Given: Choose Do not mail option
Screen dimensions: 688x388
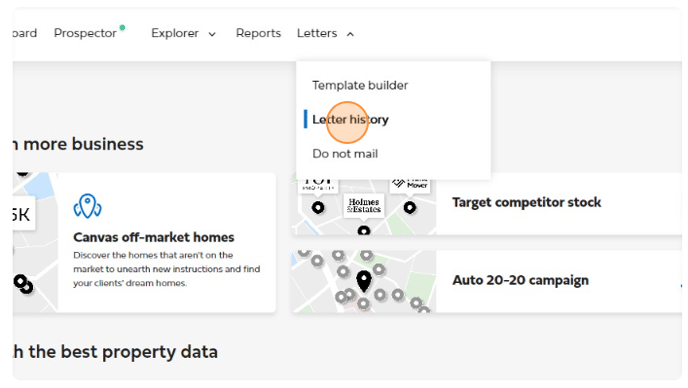Looking at the screenshot, I should [x=345, y=154].
